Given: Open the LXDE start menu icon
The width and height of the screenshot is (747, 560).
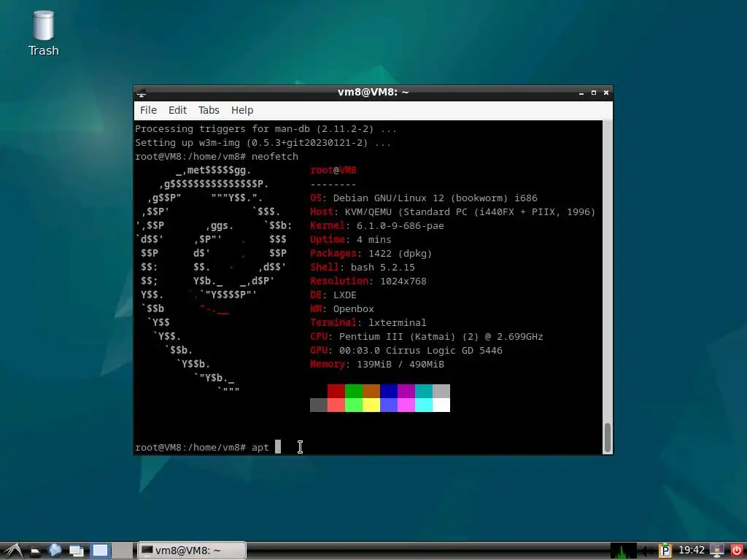Looking at the screenshot, I should (12, 551).
